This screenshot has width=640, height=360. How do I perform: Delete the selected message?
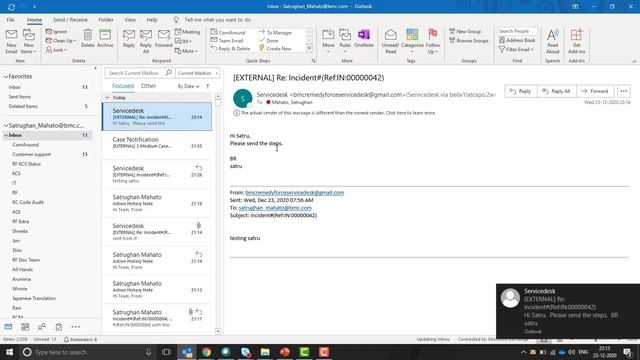pyautogui.click(x=87, y=38)
